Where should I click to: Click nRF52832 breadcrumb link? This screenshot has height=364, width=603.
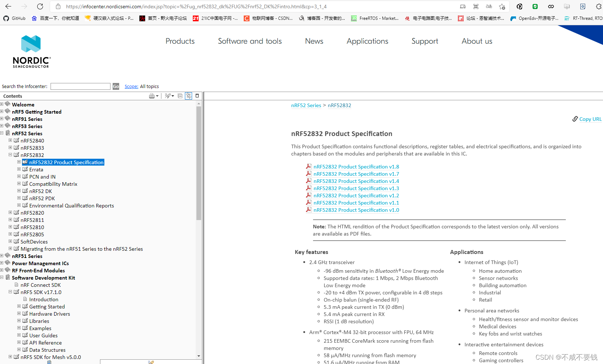click(x=339, y=105)
